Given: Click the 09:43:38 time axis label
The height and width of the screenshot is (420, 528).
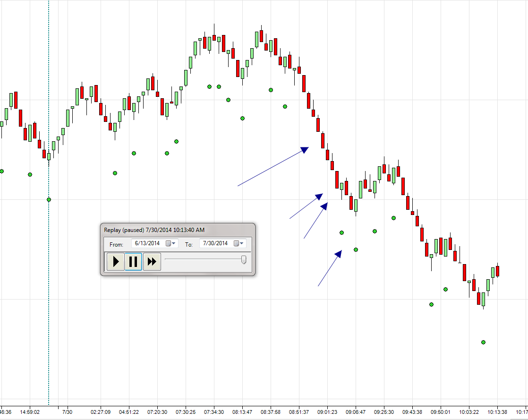Looking at the screenshot, I should coord(412,412).
